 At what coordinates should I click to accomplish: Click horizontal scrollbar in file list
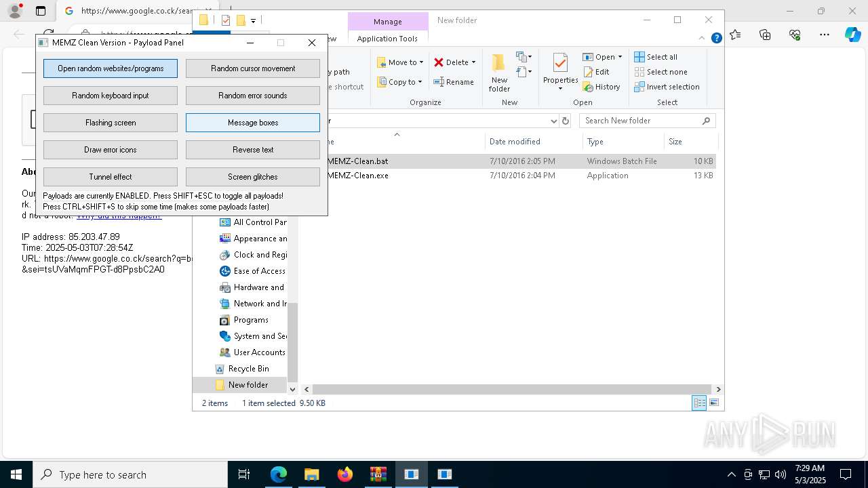512,389
